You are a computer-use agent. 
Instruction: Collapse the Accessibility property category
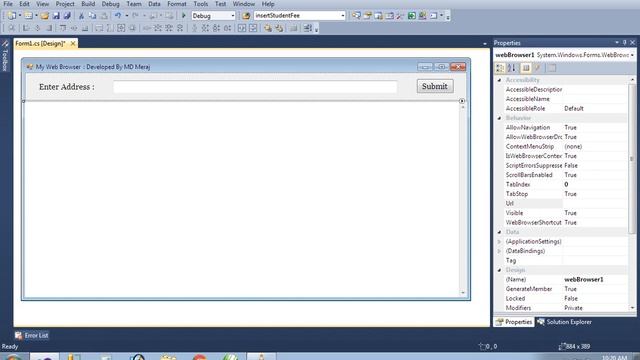coord(499,80)
